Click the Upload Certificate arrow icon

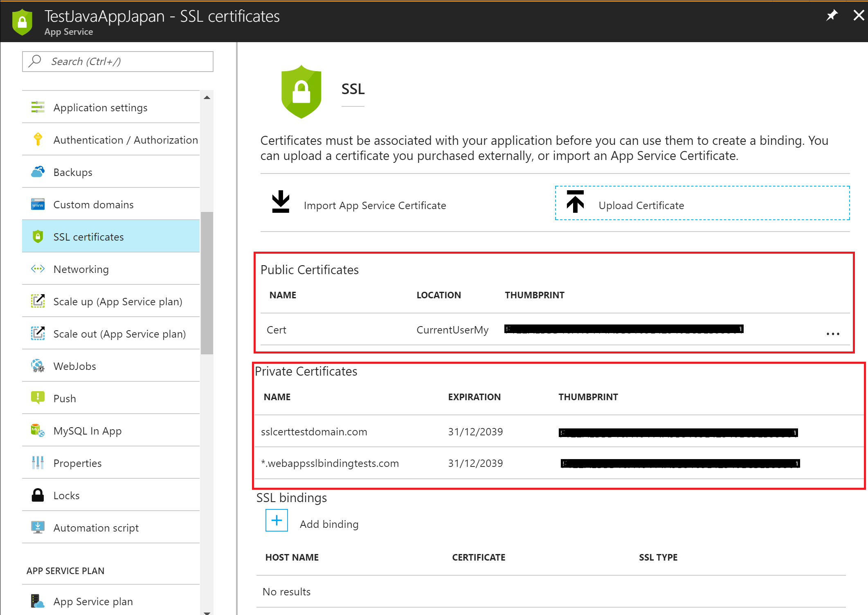575,201
